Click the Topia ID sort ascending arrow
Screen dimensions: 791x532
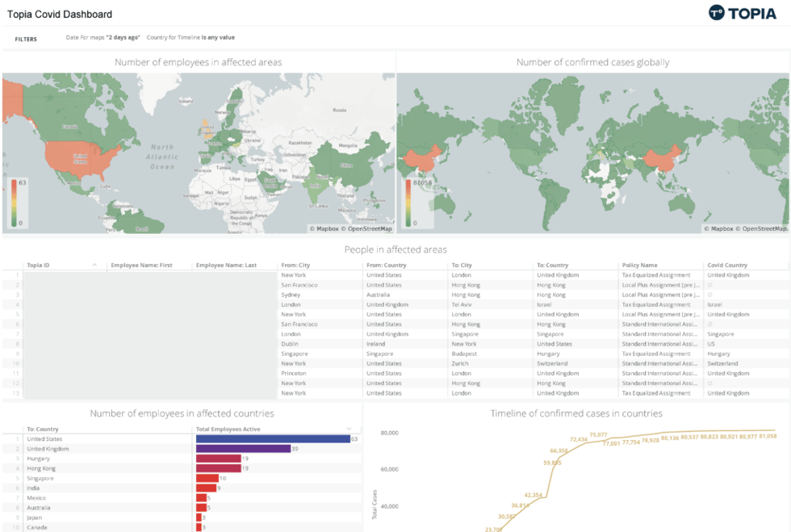tap(95, 265)
